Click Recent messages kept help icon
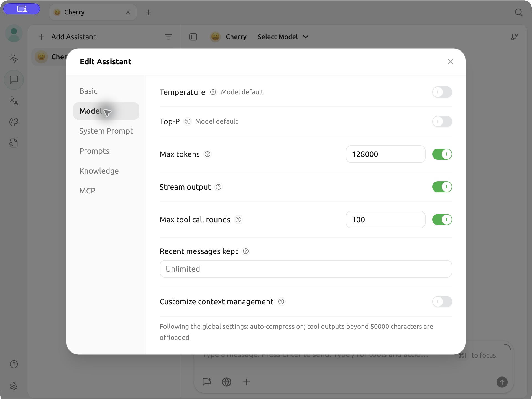The image size is (532, 403). pyautogui.click(x=246, y=251)
